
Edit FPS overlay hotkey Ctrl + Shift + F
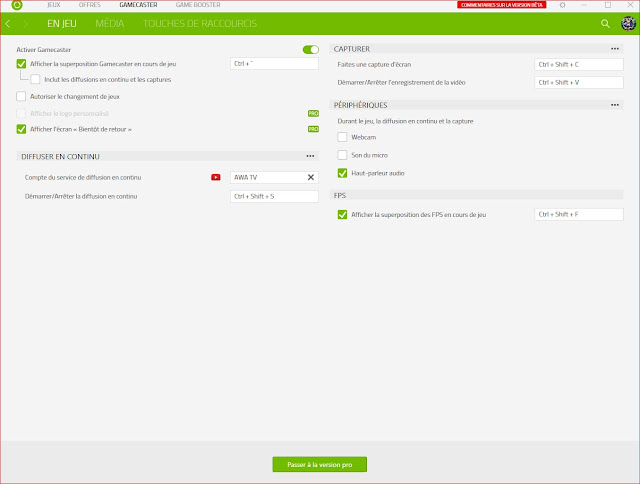pyautogui.click(x=579, y=214)
